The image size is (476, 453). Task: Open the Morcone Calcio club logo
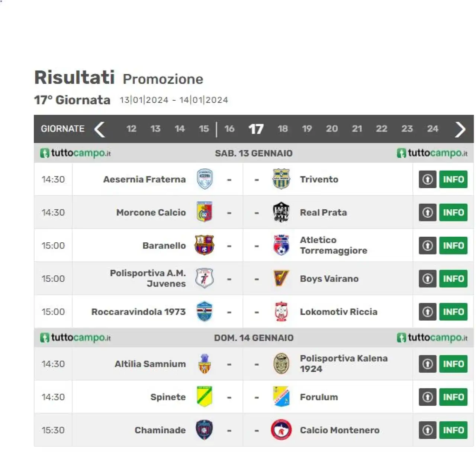(205, 212)
